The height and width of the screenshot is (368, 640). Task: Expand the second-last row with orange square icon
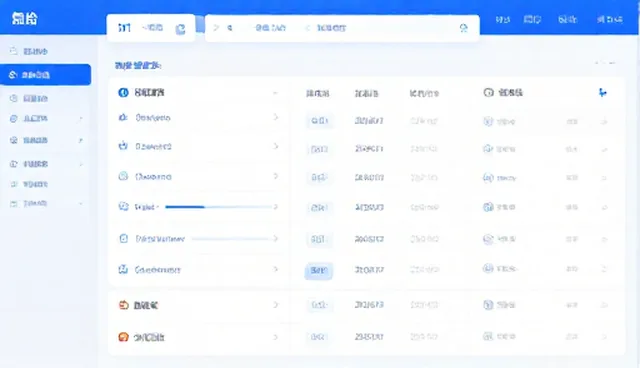pos(276,305)
